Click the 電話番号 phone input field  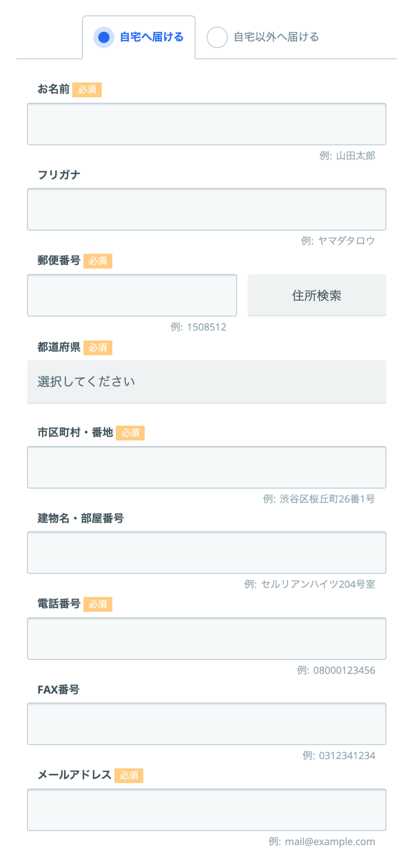tap(206, 638)
